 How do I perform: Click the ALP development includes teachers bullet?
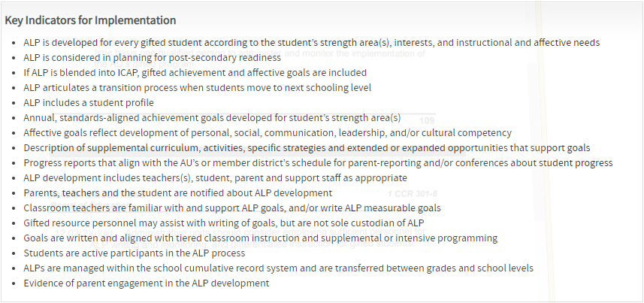(x=215, y=178)
